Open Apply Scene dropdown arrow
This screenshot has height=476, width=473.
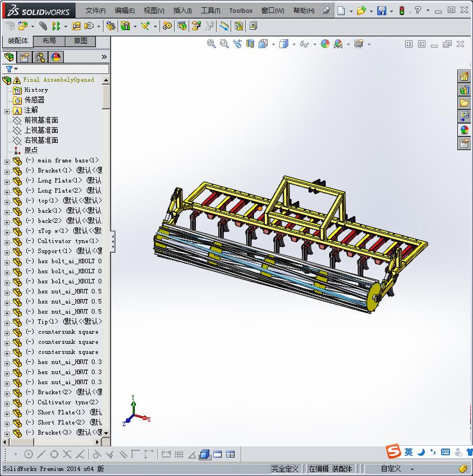pos(348,45)
